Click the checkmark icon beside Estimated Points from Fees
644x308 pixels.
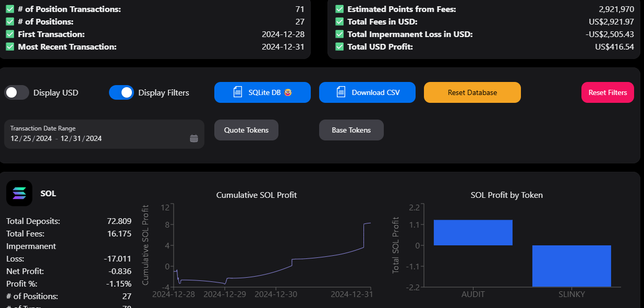339,9
